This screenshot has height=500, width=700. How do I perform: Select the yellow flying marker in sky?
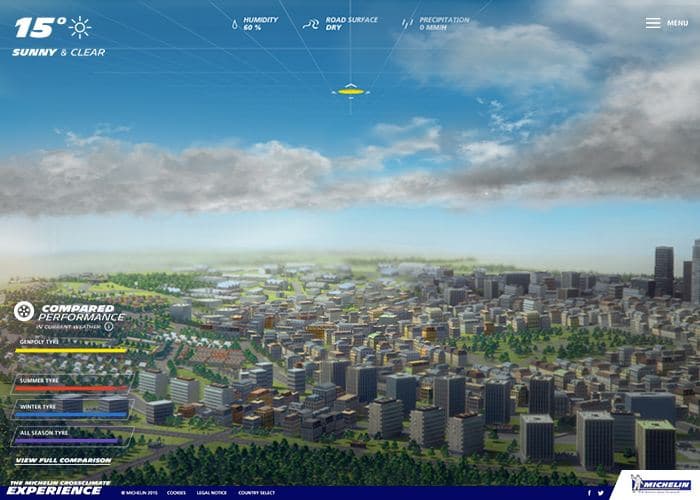point(351,92)
